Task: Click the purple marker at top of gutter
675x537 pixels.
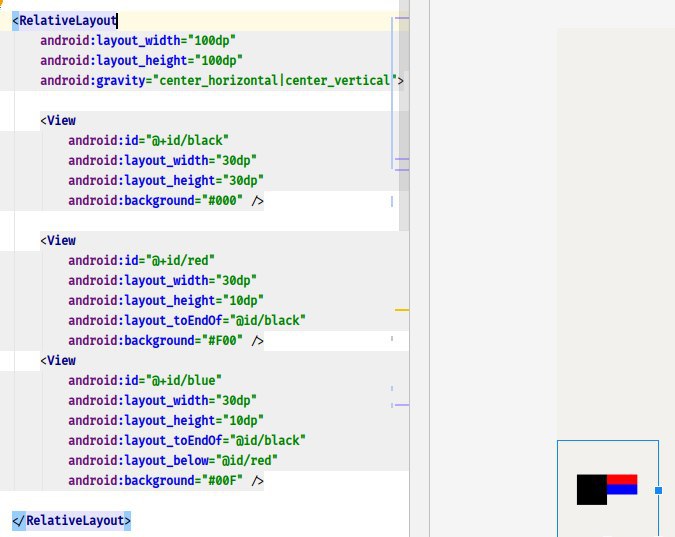Action: click(x=402, y=18)
